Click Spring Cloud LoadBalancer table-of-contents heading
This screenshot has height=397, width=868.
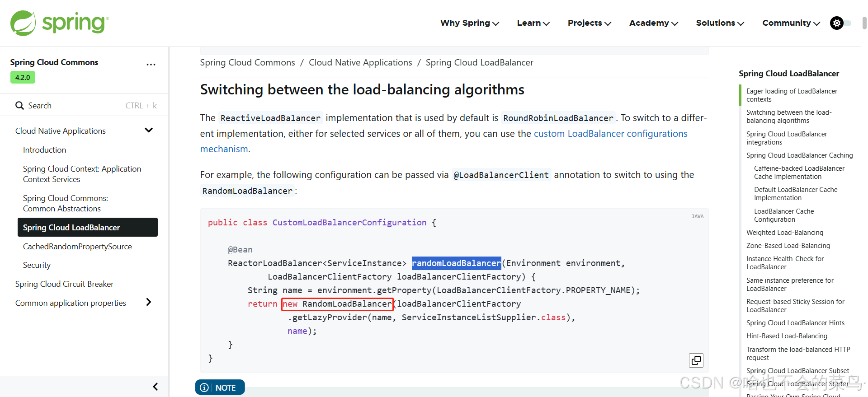pyautogui.click(x=789, y=74)
